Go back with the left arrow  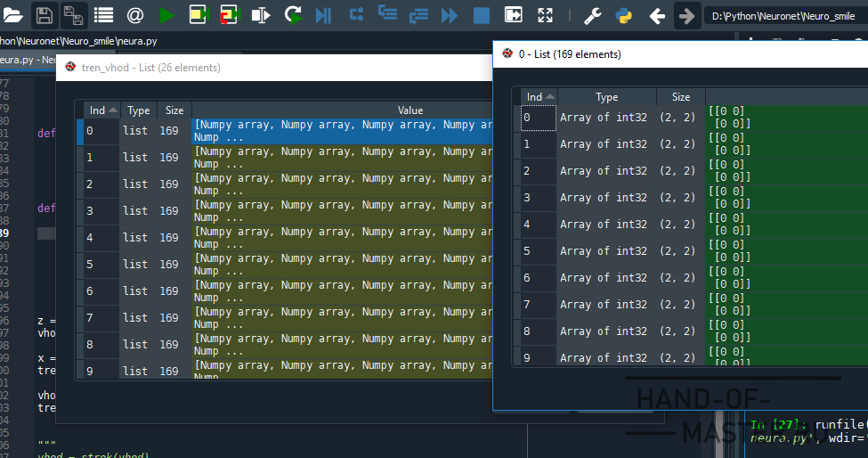(x=657, y=15)
